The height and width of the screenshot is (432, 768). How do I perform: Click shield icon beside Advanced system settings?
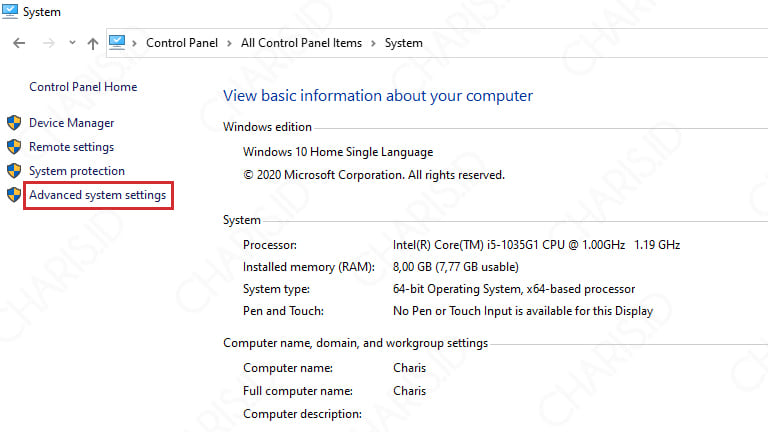(14, 194)
